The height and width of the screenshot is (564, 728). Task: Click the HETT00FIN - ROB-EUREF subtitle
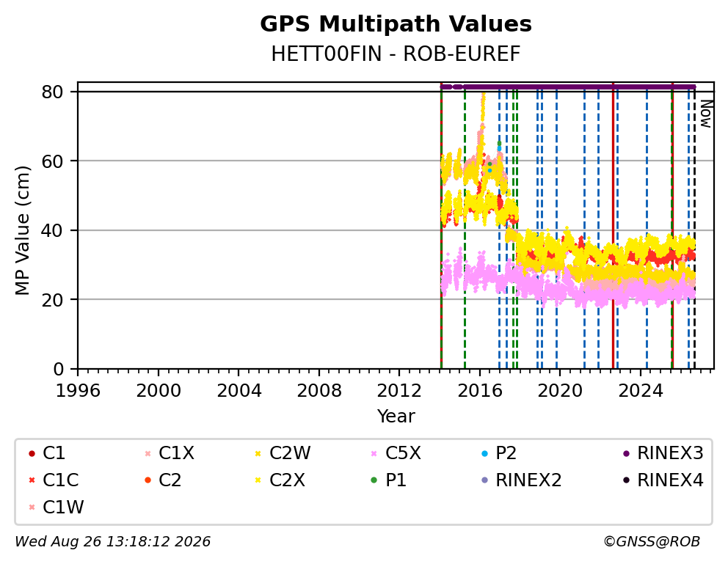(x=396, y=54)
